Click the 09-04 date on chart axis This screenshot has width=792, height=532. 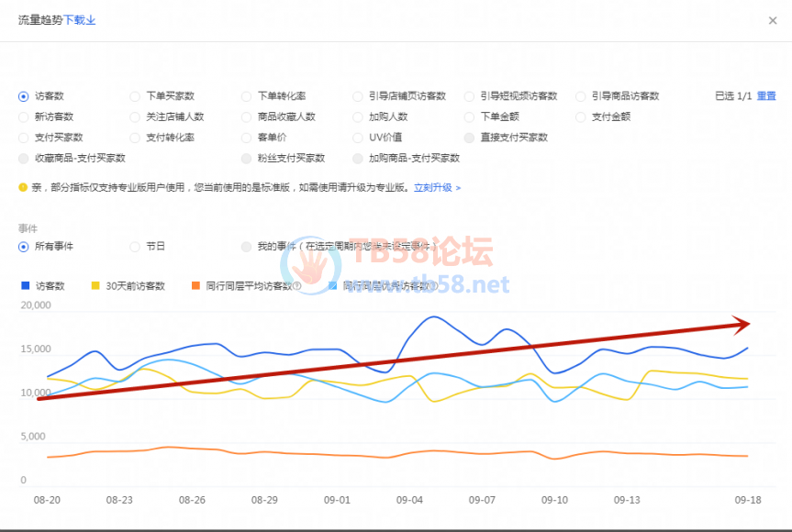409,500
